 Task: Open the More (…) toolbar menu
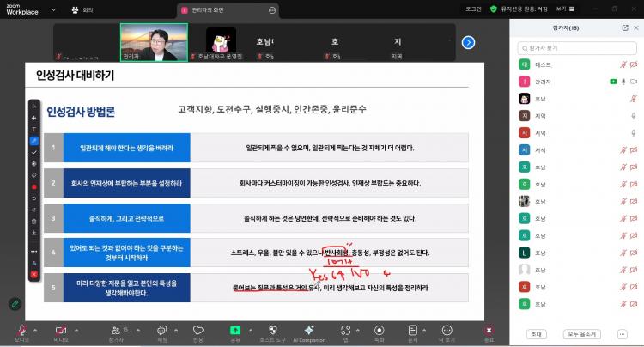point(447,332)
